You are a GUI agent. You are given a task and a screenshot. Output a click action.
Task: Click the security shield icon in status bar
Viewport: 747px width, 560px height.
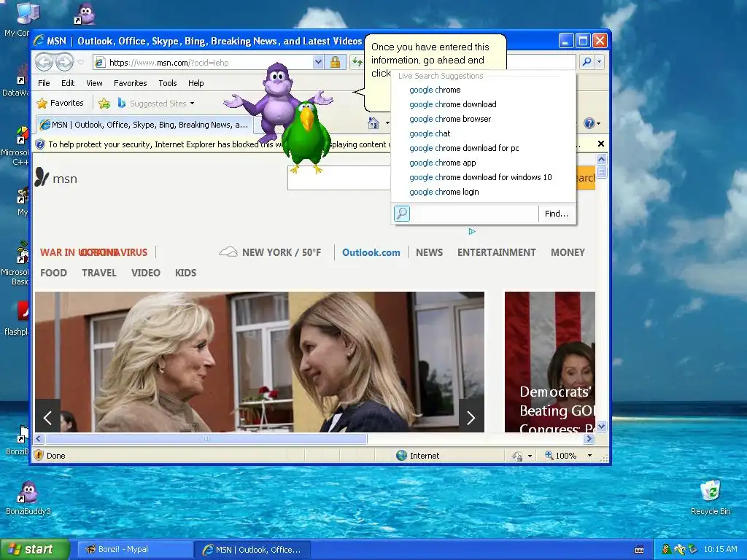[x=39, y=455]
